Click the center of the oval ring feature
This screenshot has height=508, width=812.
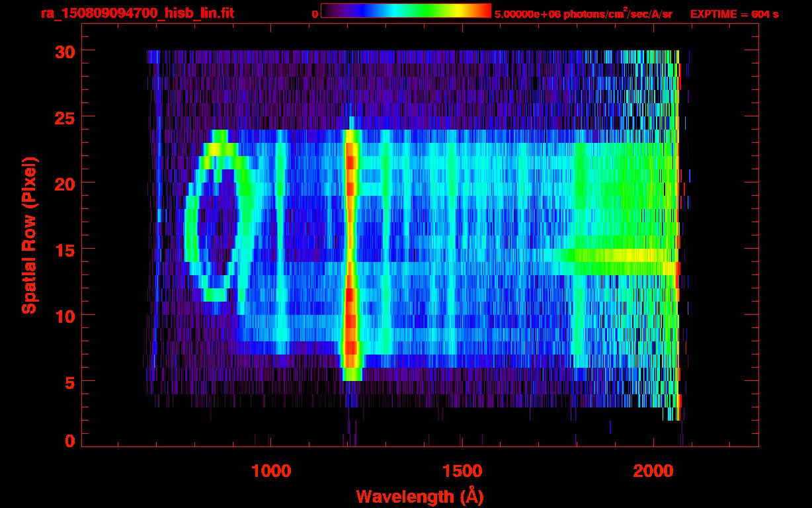218,222
